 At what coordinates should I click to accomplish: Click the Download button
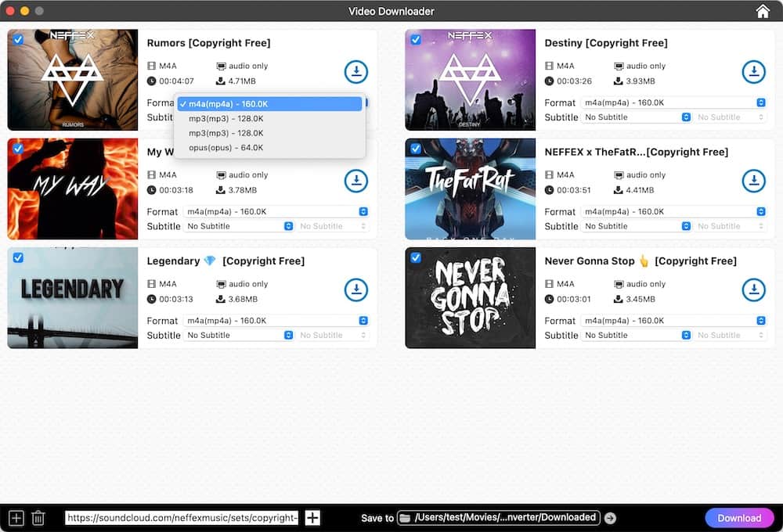tap(738, 518)
